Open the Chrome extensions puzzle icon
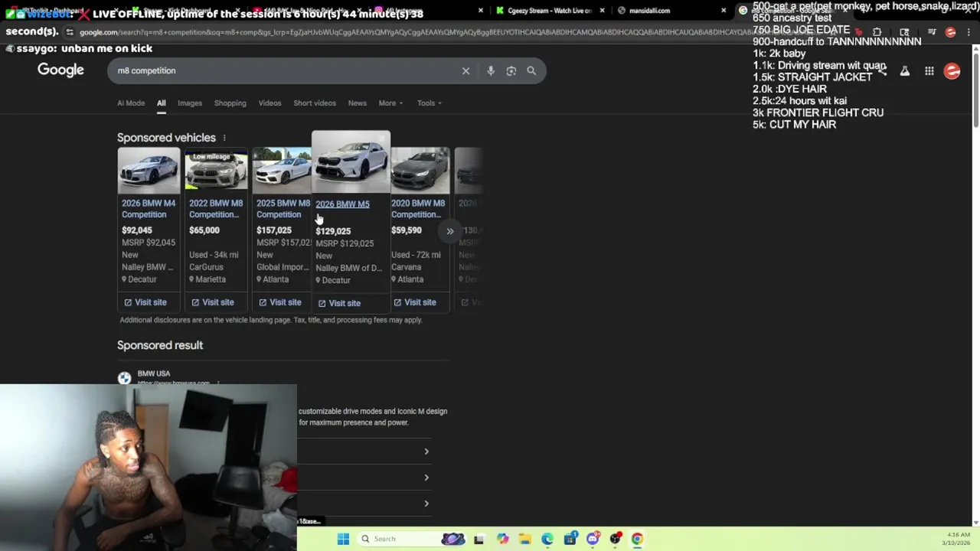This screenshot has height=551, width=980. (877, 32)
